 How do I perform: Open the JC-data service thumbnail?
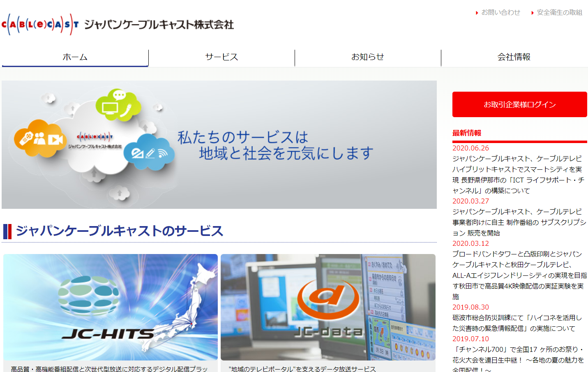[328, 307]
